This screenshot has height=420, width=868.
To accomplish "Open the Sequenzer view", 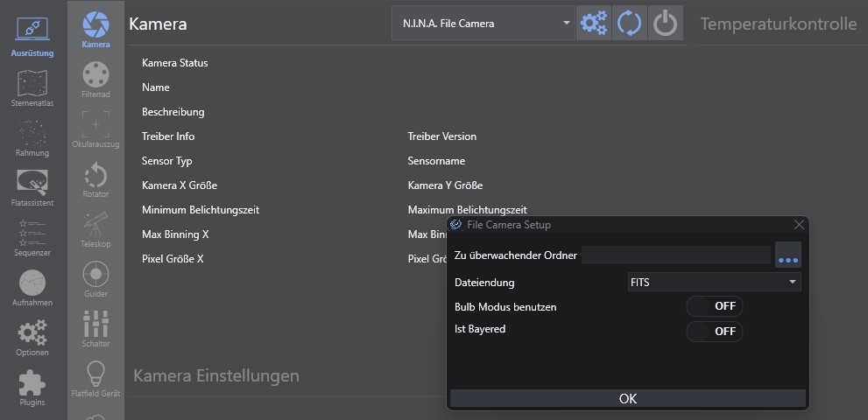I will click(32, 238).
